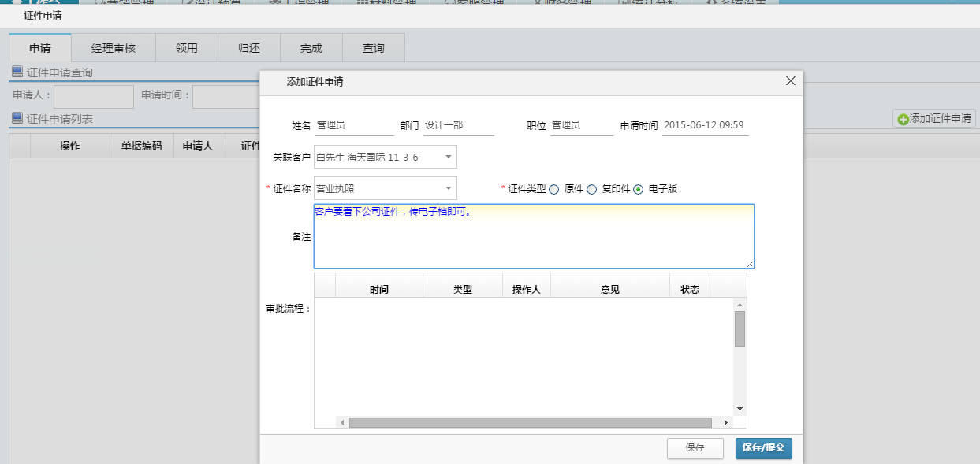980x464 pixels.
Task: Click inside the 备注 remarks text area
Action: coord(534,236)
